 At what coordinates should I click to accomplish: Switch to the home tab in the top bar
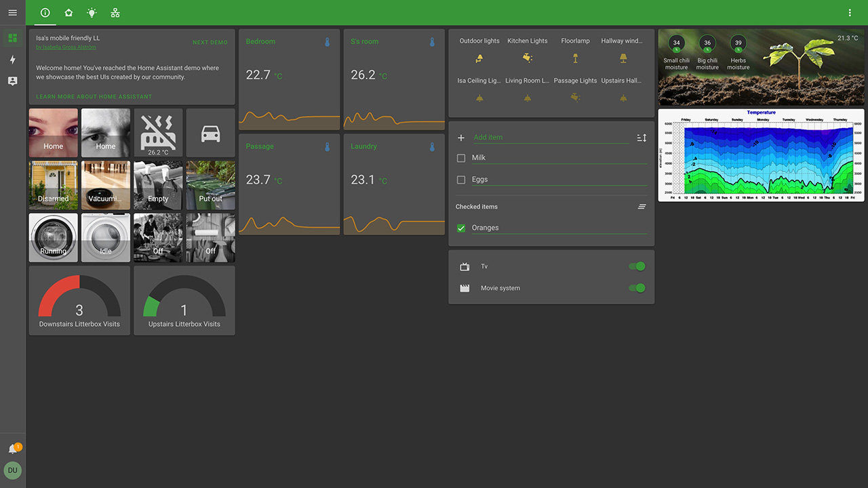(x=68, y=12)
